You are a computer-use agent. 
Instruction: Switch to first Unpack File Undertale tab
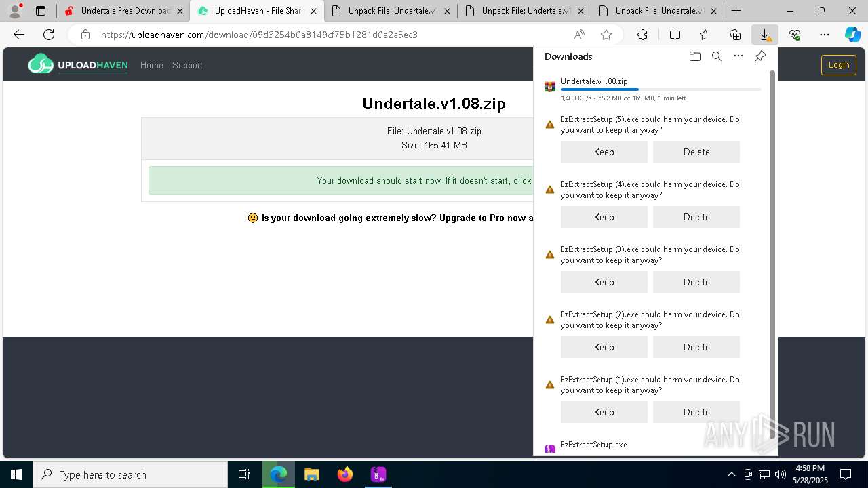coord(391,11)
